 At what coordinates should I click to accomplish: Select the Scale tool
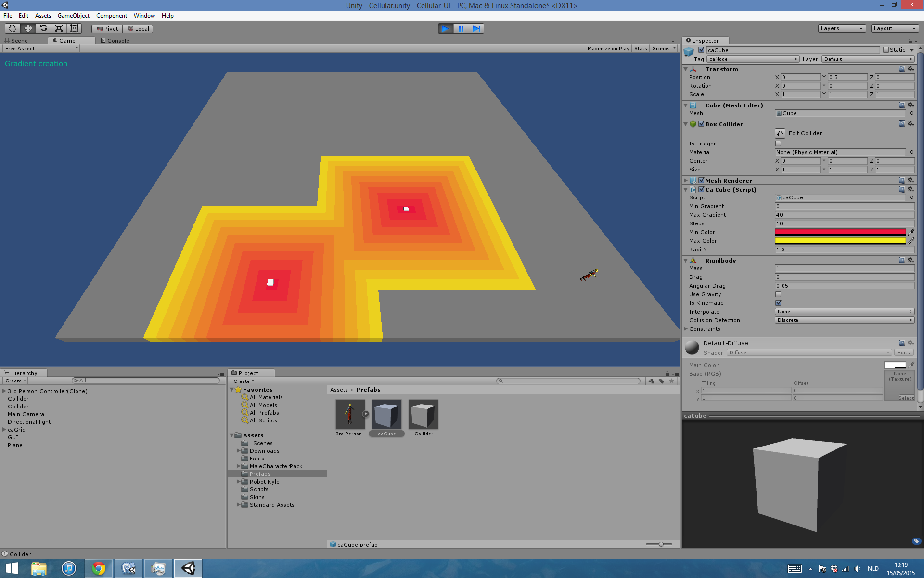tap(59, 28)
